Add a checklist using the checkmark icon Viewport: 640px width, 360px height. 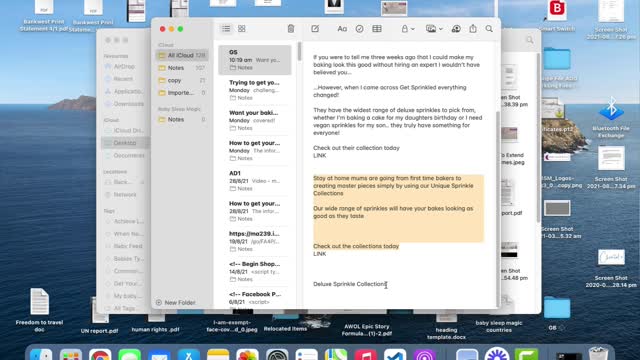tap(359, 29)
